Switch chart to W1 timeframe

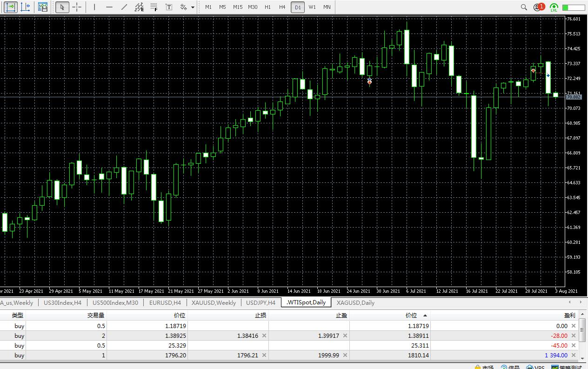312,7
